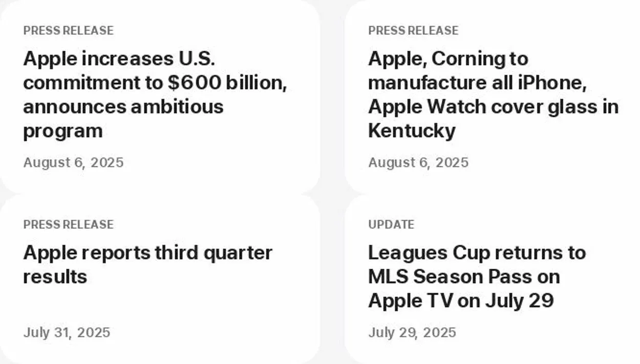640x364 pixels.
Task: Open the Apple increases U.S. commitment headline
Action: (x=119, y=59)
